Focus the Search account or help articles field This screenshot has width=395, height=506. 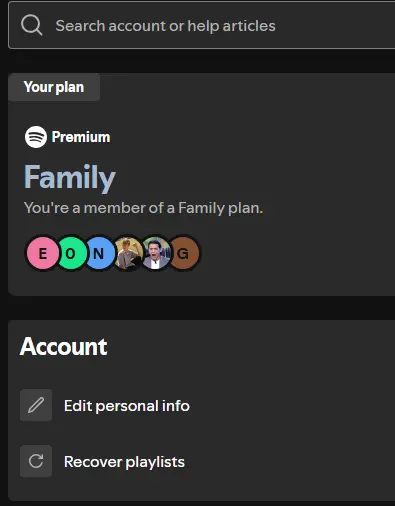[202, 25]
